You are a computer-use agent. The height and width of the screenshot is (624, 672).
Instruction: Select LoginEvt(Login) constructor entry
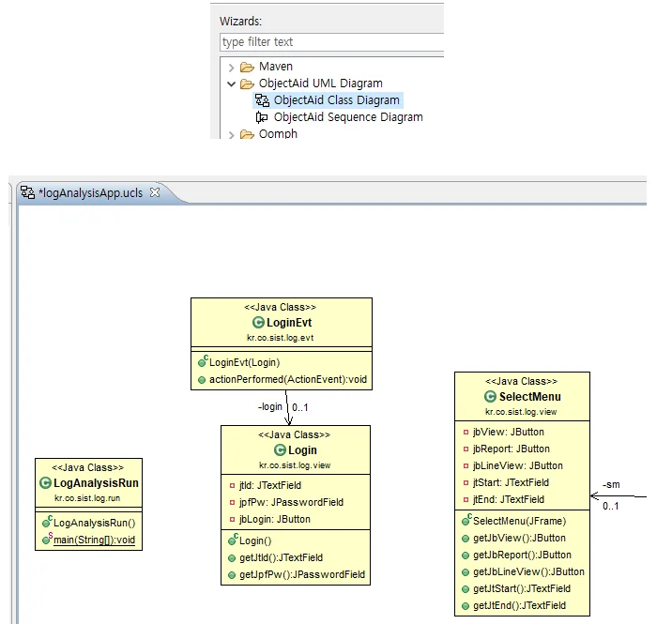click(x=244, y=362)
